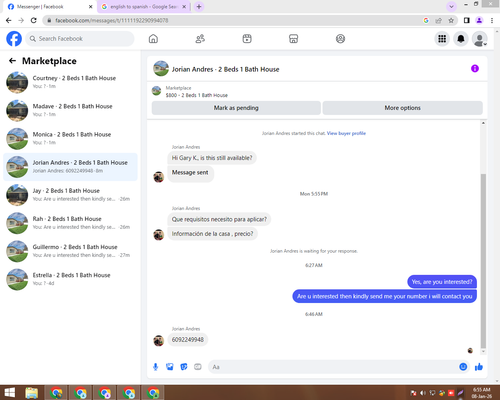This screenshot has height=400, width=500.
Task: Open the Courtney 2 Beds 1 Bath House chat
Action: [x=70, y=82]
